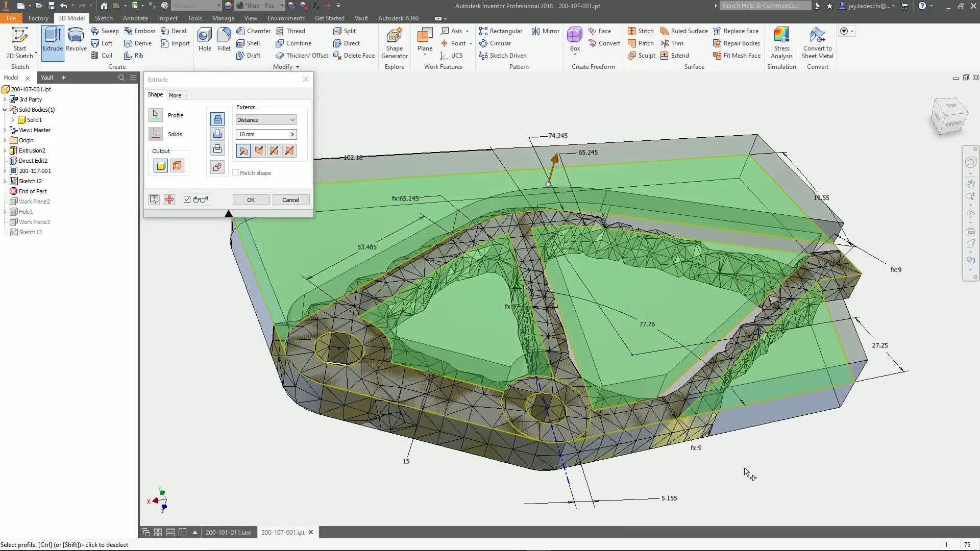This screenshot has width=980, height=551.
Task: Select End of Part marker in browser
Action: (x=32, y=191)
